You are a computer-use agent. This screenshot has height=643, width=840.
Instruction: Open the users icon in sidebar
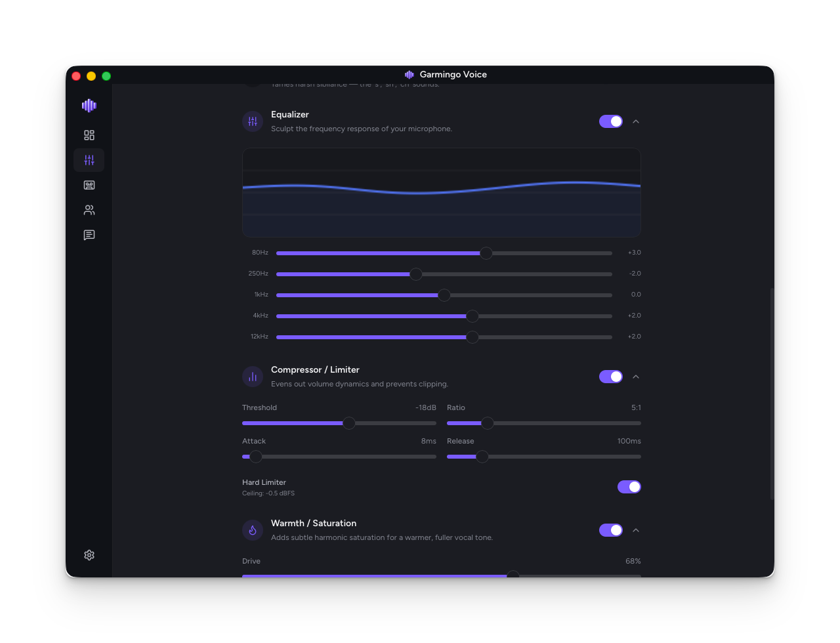click(89, 210)
